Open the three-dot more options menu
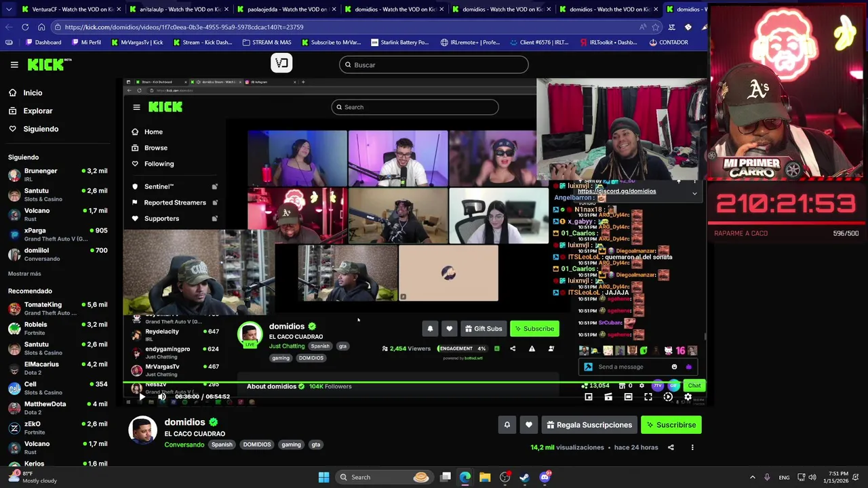 pos(692,447)
